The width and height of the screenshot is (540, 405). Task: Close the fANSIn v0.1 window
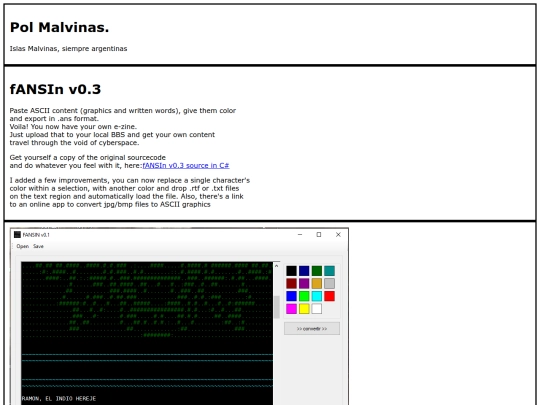click(x=338, y=235)
